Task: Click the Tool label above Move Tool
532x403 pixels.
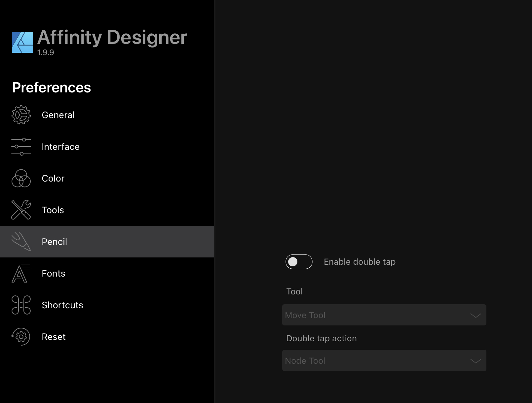Action: pyautogui.click(x=294, y=291)
